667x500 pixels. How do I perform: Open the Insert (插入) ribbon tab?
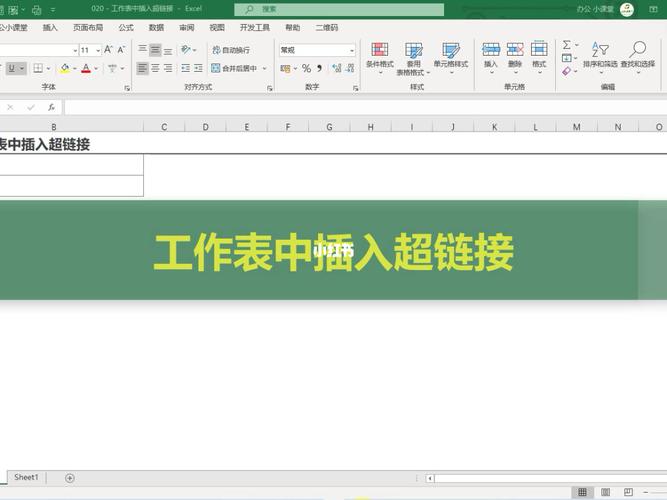point(50,28)
